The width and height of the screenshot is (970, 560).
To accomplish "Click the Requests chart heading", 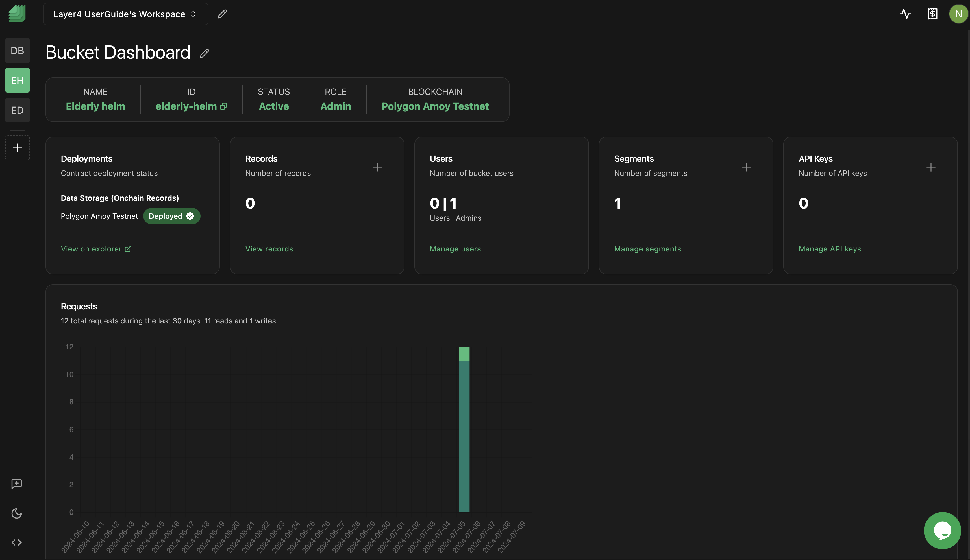I will click(79, 307).
